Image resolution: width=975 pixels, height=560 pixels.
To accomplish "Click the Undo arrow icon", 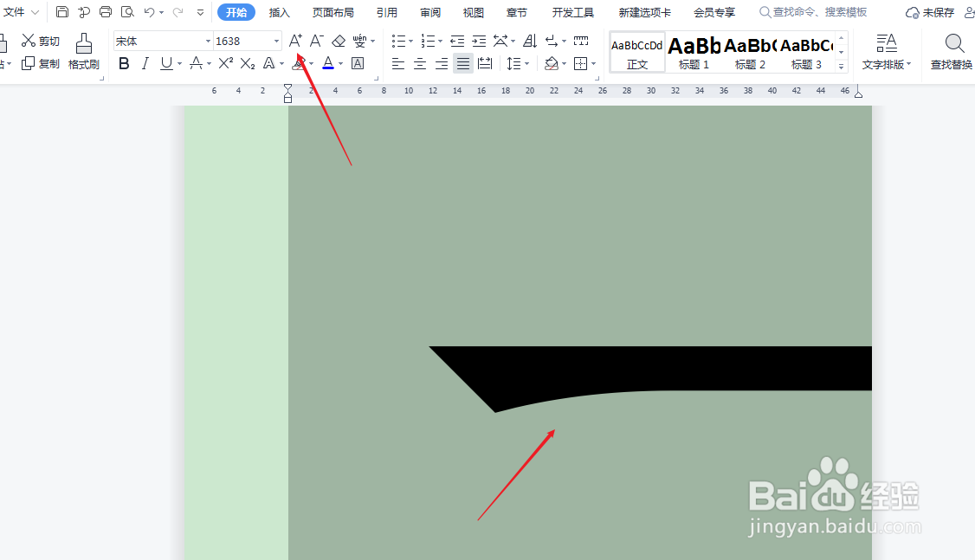I will 149,12.
